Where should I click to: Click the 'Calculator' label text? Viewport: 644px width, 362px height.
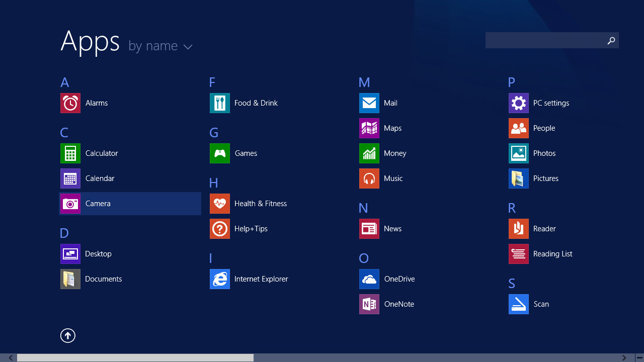tap(102, 153)
